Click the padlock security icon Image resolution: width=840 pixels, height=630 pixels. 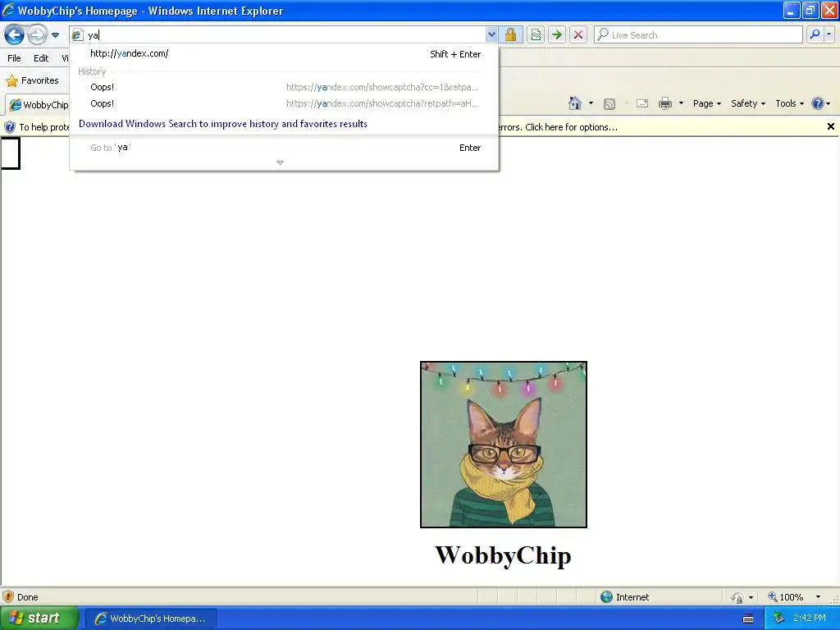tap(510, 35)
